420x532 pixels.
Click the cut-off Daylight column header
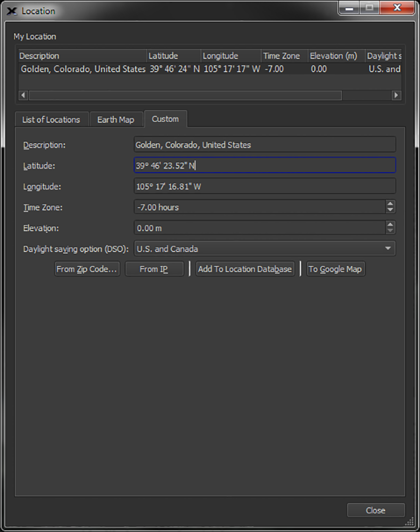pos(384,56)
